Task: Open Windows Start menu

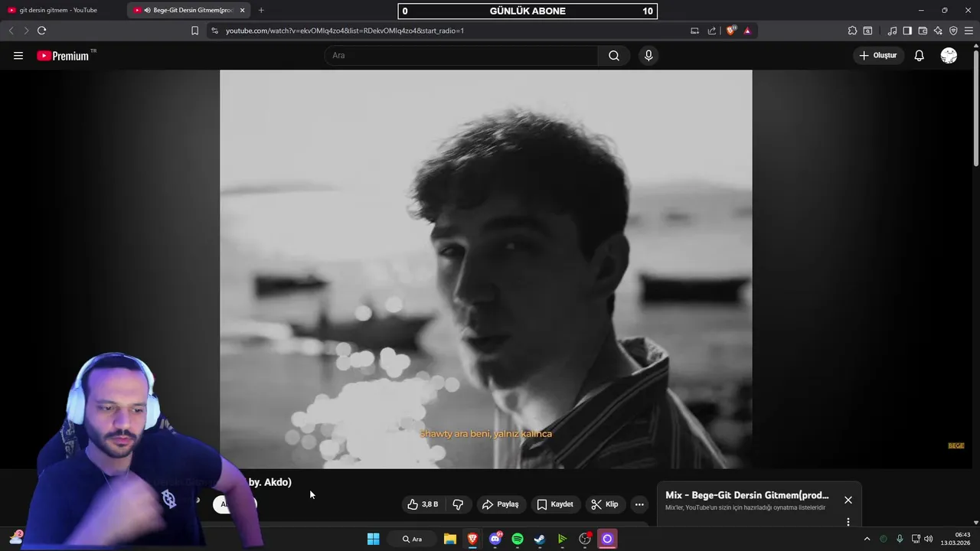Action: point(374,539)
